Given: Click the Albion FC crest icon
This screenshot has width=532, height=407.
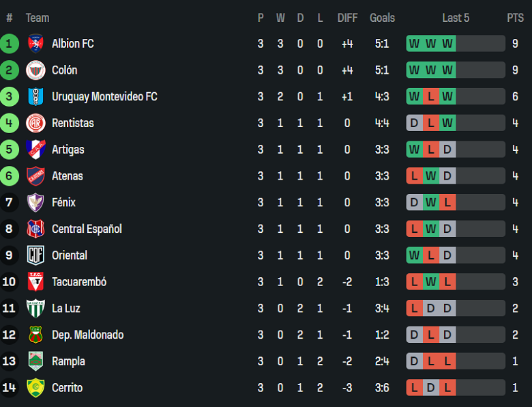Looking at the screenshot, I should click(x=35, y=44).
